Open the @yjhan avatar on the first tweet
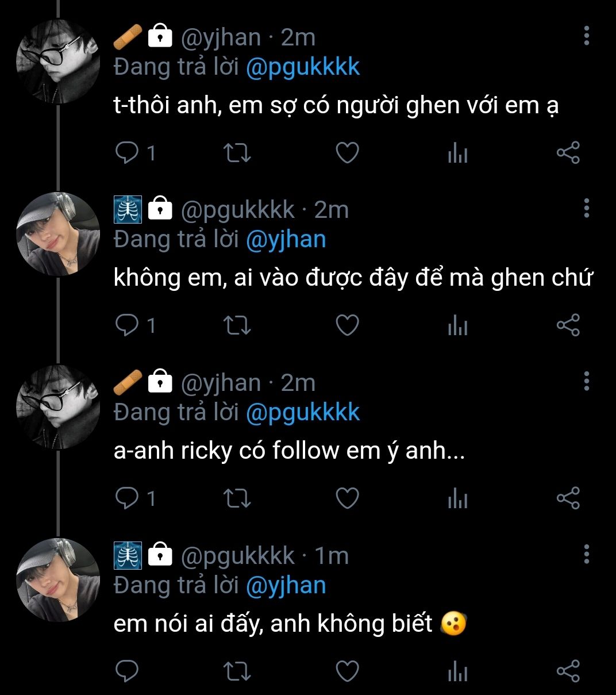 57,62
